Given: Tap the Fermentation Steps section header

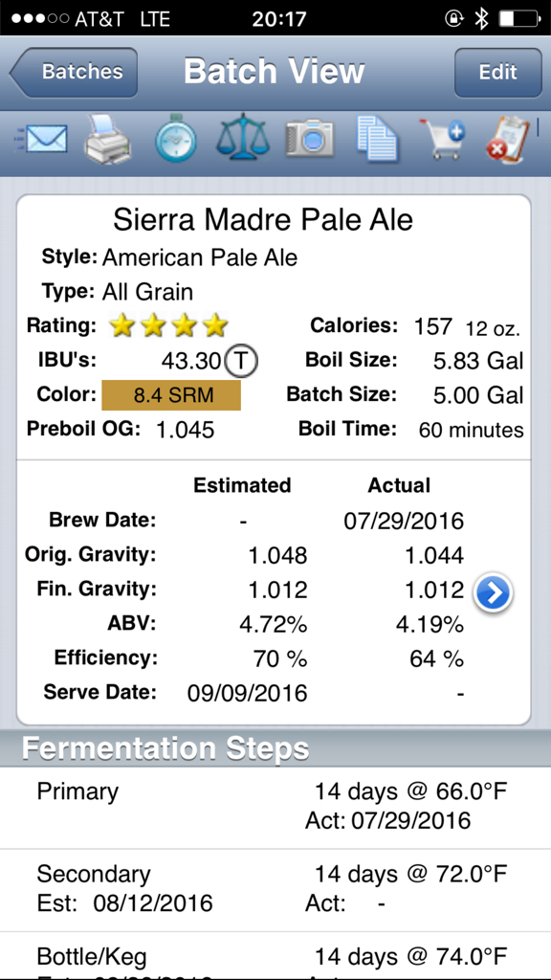Looking at the screenshot, I should pos(275,747).
